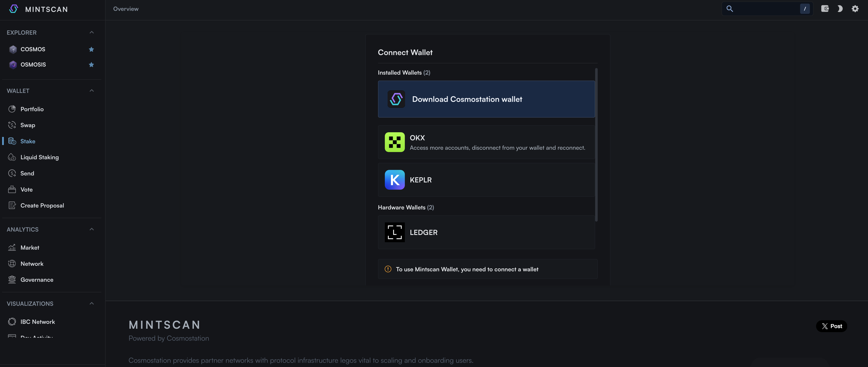Click the IBC Network visualization icon
Image resolution: width=868 pixels, height=367 pixels.
(12, 321)
